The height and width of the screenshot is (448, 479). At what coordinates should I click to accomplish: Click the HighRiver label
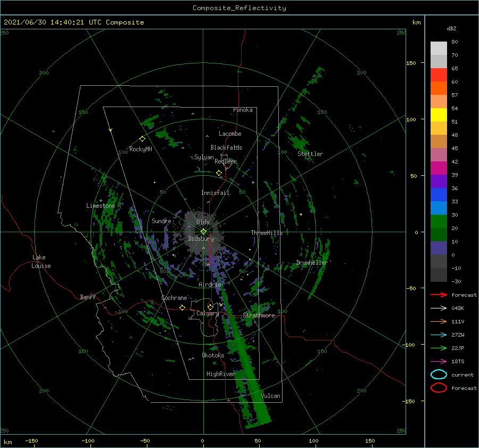pos(220,374)
